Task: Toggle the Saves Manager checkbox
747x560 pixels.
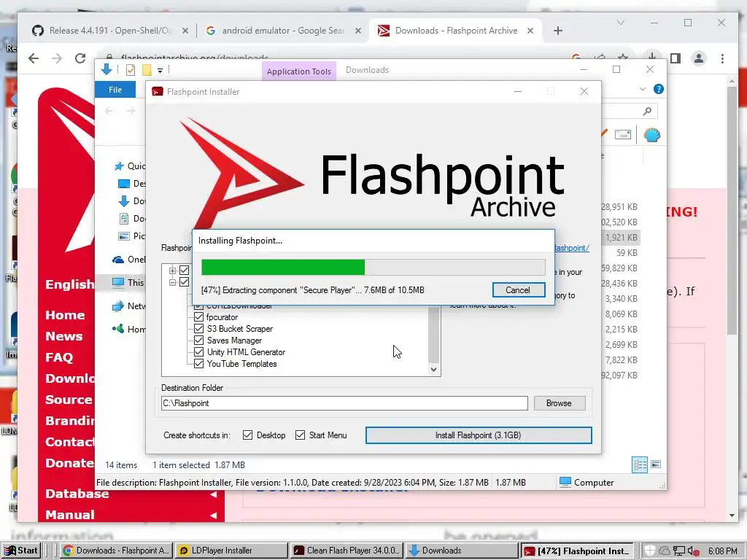Action: [198, 341]
